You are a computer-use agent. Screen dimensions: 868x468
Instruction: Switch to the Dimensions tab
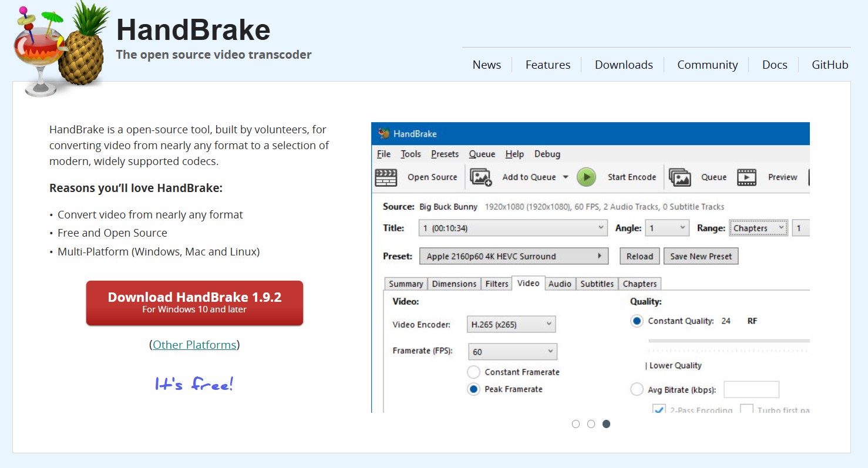tap(454, 284)
